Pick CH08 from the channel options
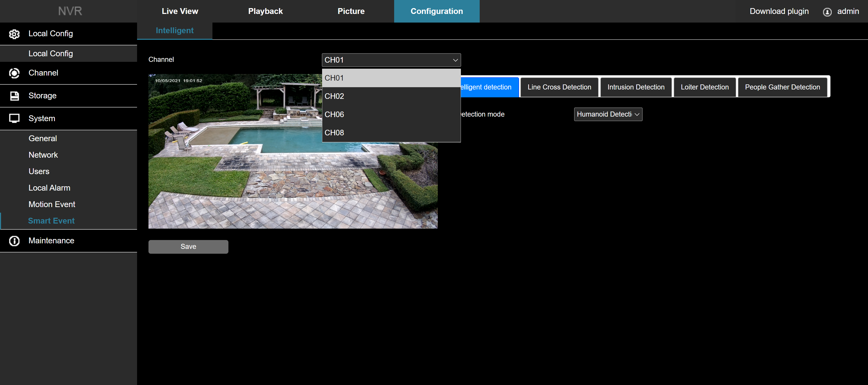 pyautogui.click(x=391, y=133)
